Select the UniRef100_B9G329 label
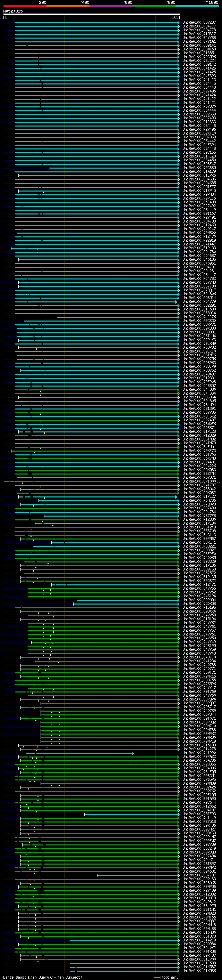The image size is (222, 980). pos(199,561)
